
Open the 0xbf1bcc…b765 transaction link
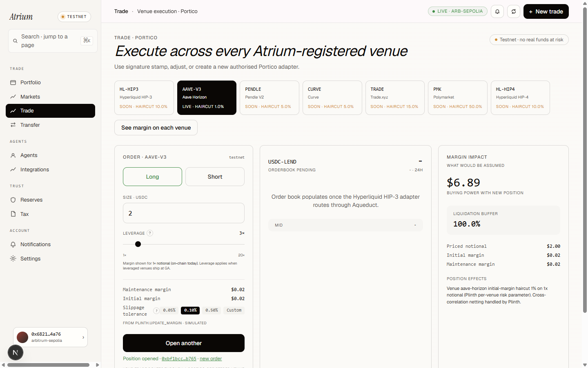179,359
